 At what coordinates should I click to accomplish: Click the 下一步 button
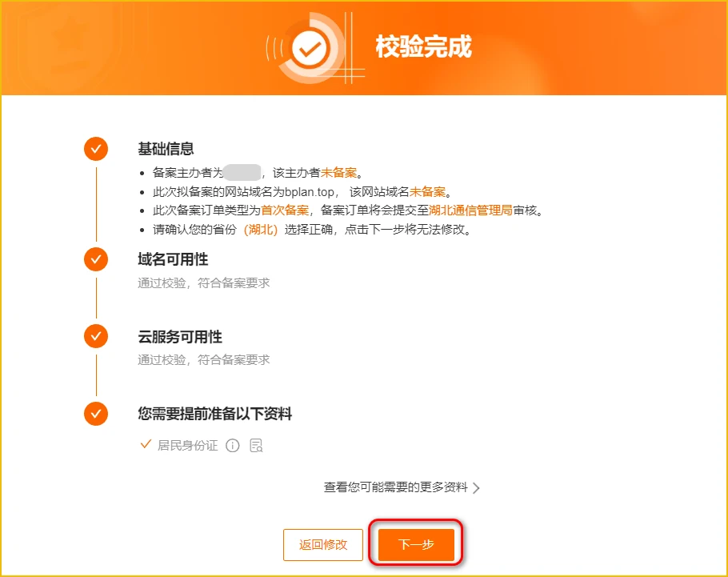click(416, 544)
